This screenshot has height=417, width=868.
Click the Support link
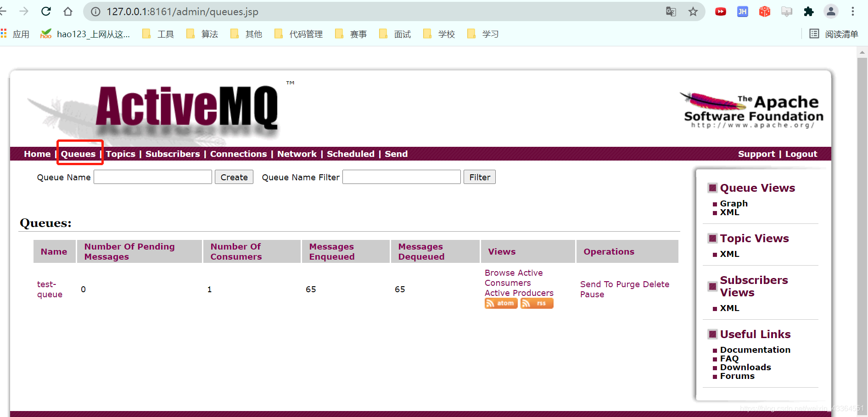pyautogui.click(x=756, y=154)
